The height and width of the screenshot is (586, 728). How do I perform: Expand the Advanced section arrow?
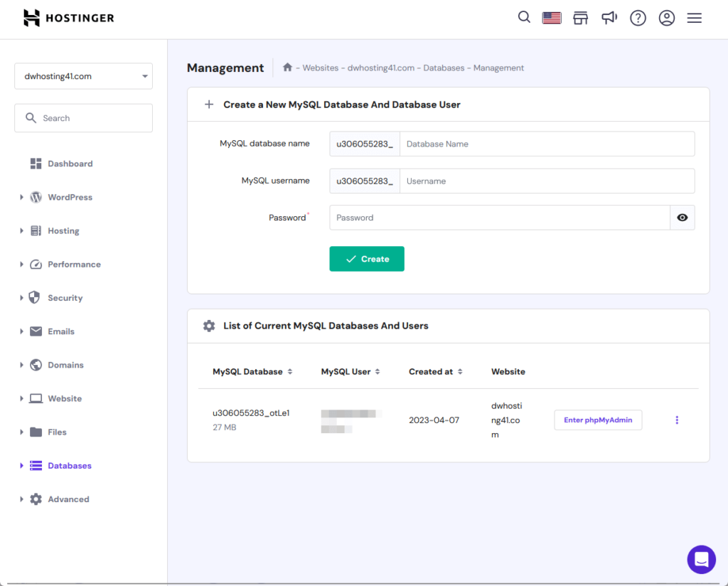tap(21, 499)
